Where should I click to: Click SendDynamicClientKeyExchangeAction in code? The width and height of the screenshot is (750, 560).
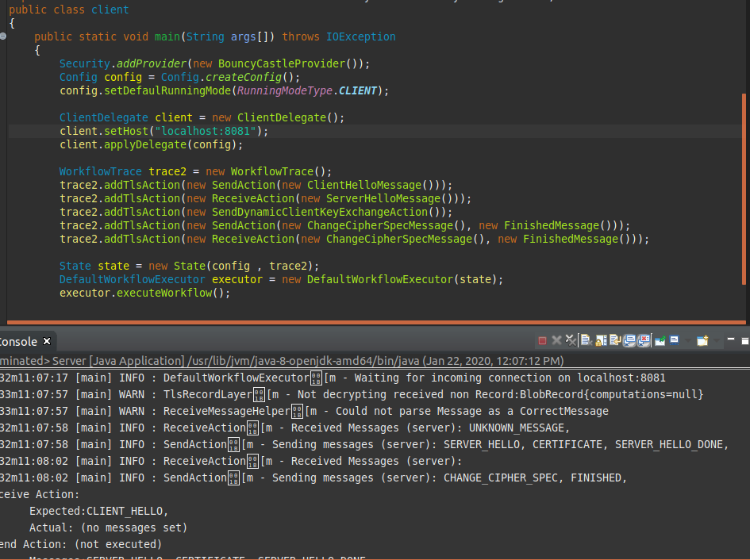pyautogui.click(x=320, y=212)
